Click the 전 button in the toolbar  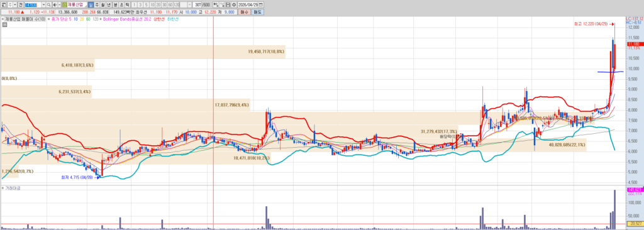(21, 4)
